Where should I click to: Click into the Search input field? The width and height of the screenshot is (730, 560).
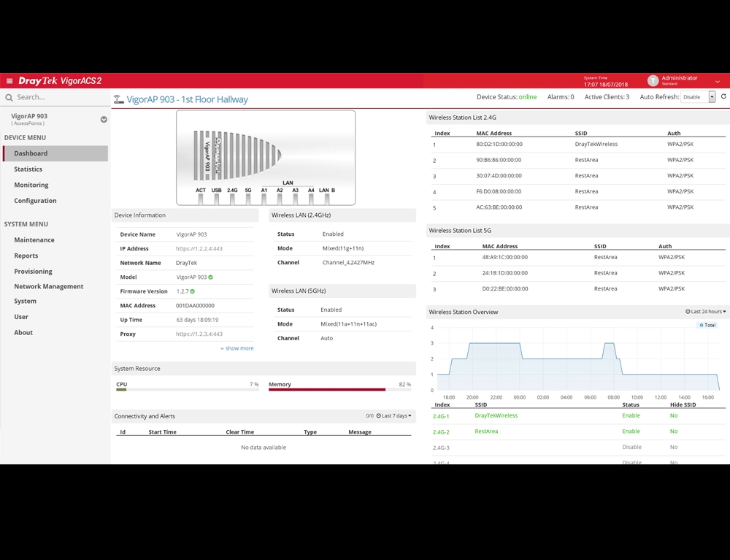tap(61, 97)
